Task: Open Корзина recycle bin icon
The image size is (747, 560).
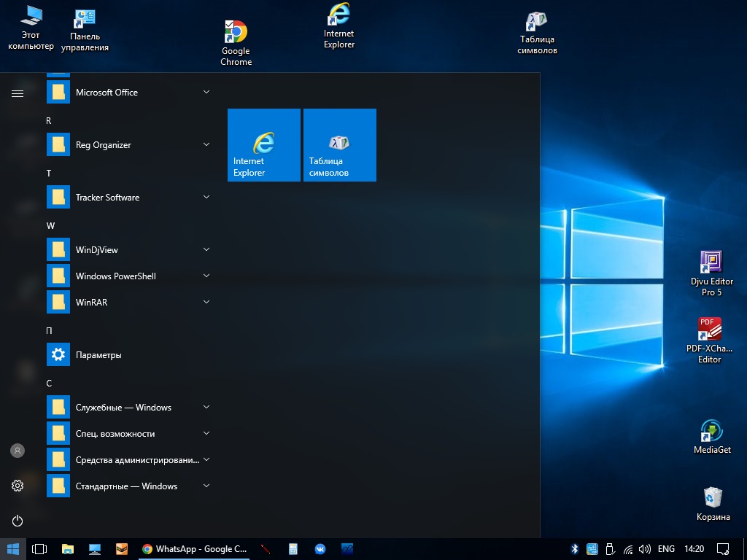Action: [x=713, y=504]
